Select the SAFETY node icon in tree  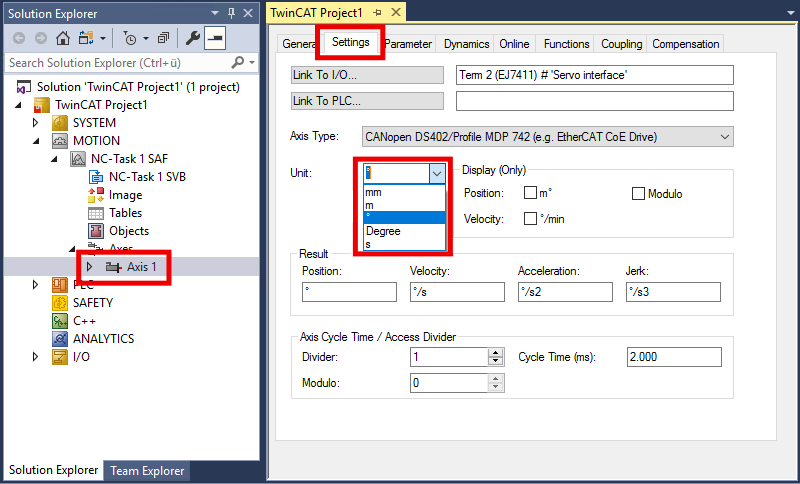pyautogui.click(x=59, y=302)
